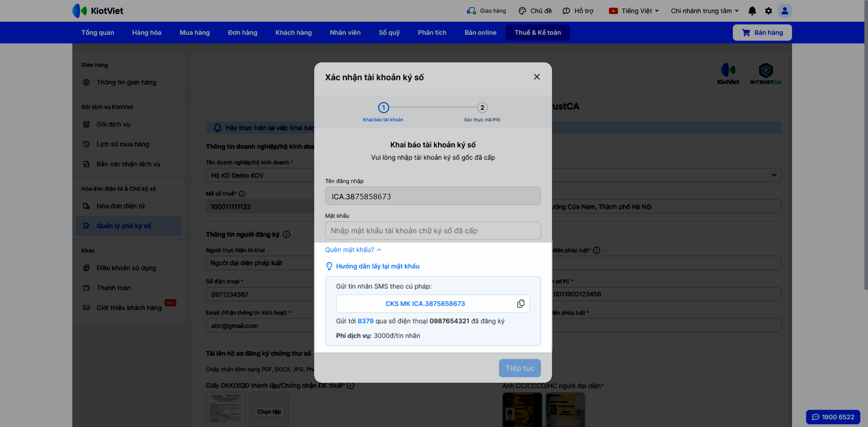868x427 pixels.
Task: Open the Nhân viên menu
Action: pos(345,33)
